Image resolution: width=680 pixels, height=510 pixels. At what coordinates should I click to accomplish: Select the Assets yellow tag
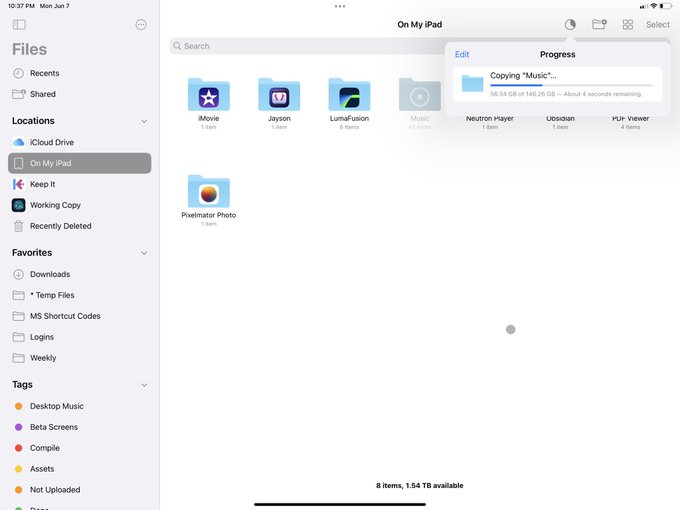[x=80, y=469]
